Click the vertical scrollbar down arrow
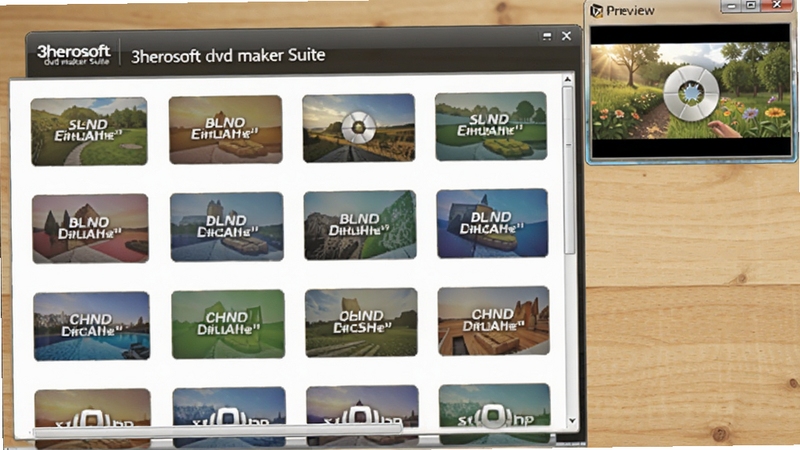Viewport: 800px width, 450px height. (x=572, y=421)
